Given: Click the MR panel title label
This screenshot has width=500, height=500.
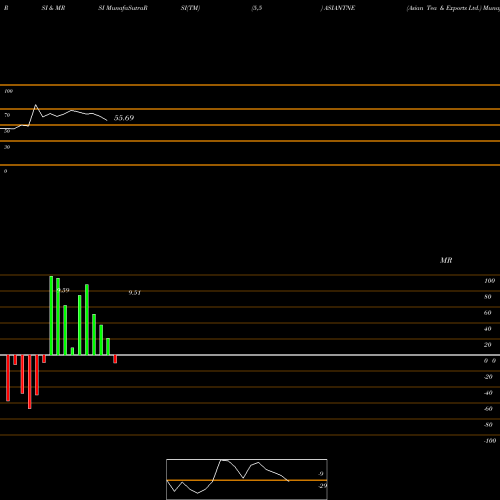Looking at the screenshot, I should [446, 260].
